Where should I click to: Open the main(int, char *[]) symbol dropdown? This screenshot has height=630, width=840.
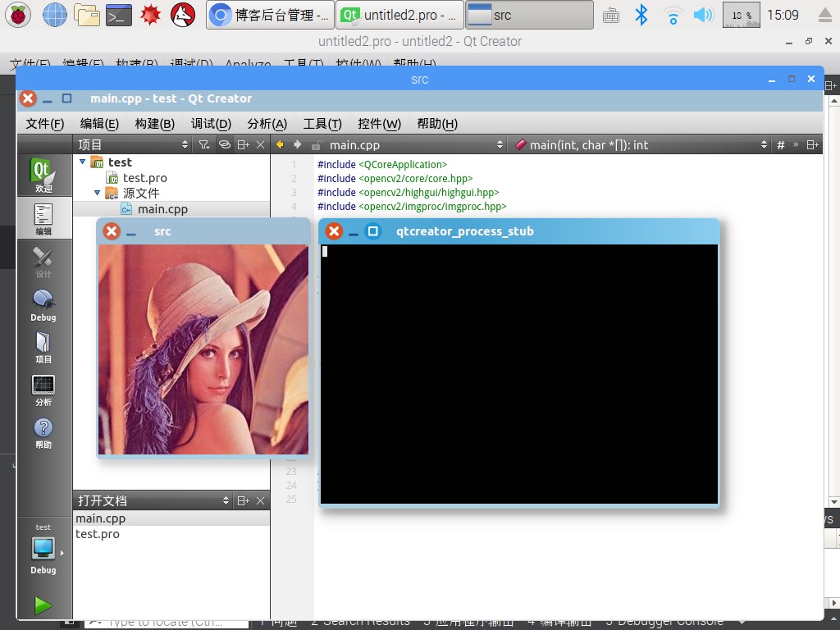tap(641, 144)
